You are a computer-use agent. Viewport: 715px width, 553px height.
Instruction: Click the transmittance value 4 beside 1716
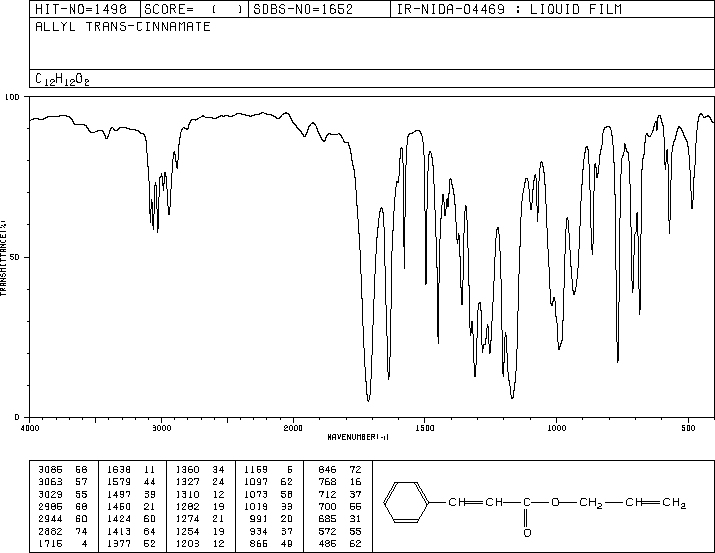click(84, 543)
